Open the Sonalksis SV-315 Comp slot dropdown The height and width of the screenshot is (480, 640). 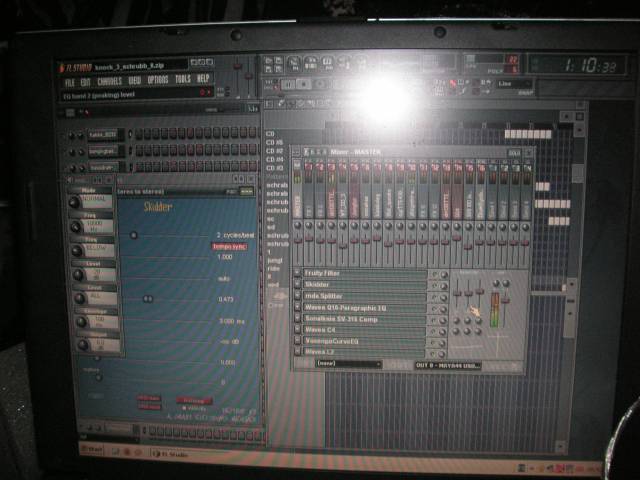point(297,318)
